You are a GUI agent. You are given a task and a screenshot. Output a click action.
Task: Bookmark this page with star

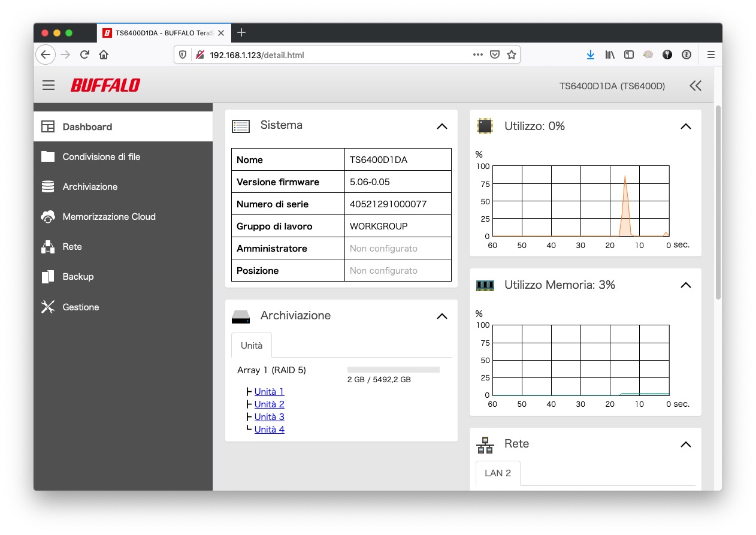[x=511, y=55]
